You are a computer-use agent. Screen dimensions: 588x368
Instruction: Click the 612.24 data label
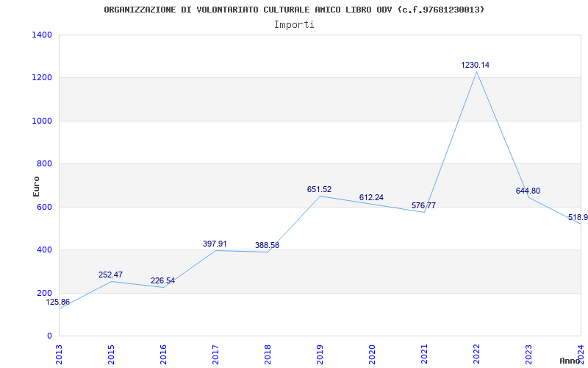371,197
